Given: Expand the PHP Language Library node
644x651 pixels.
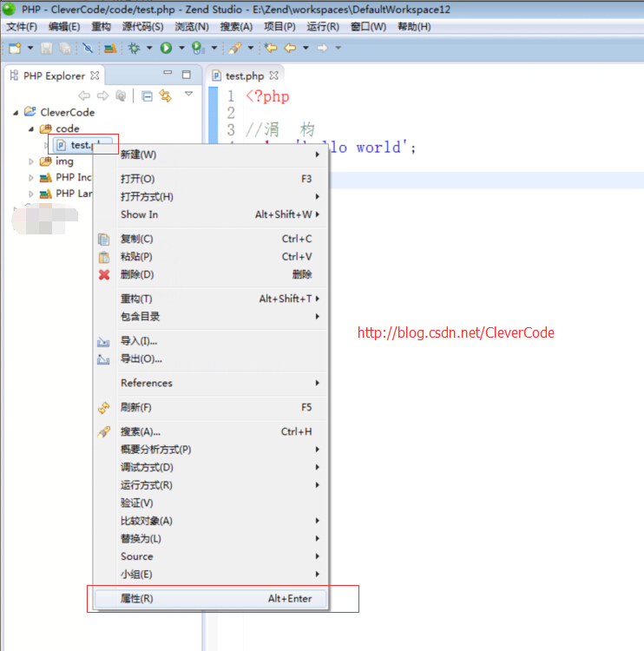Looking at the screenshot, I should coord(31,194).
